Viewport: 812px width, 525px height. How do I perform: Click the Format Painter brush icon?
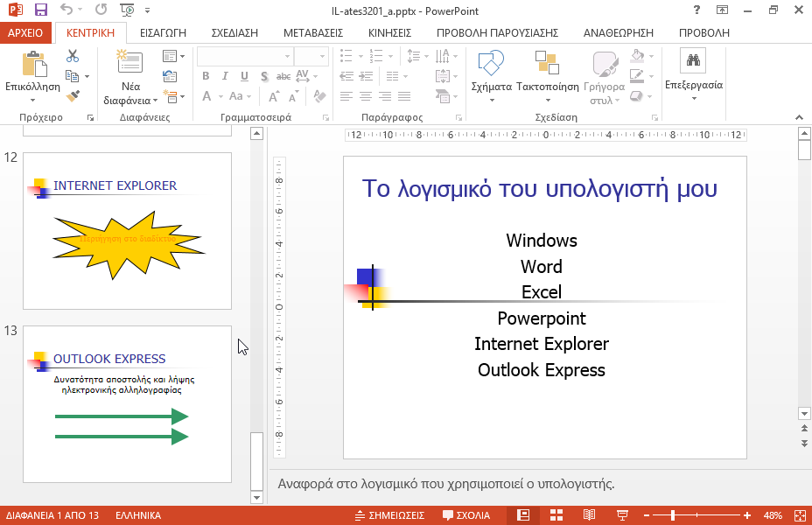(x=73, y=96)
